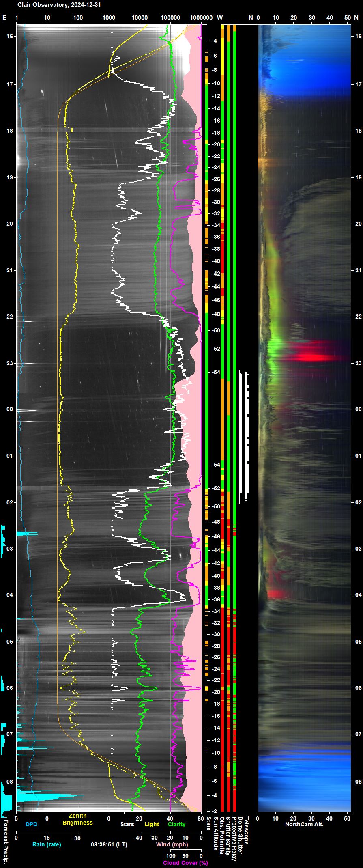Select the green "Clarity" legend label
The width and height of the screenshot is (363, 868).
point(176,824)
